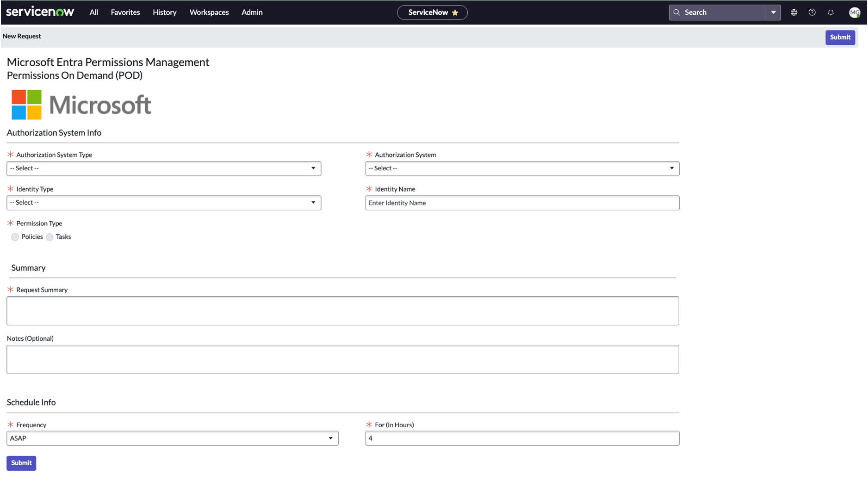Select the Policies radio button

[15, 237]
